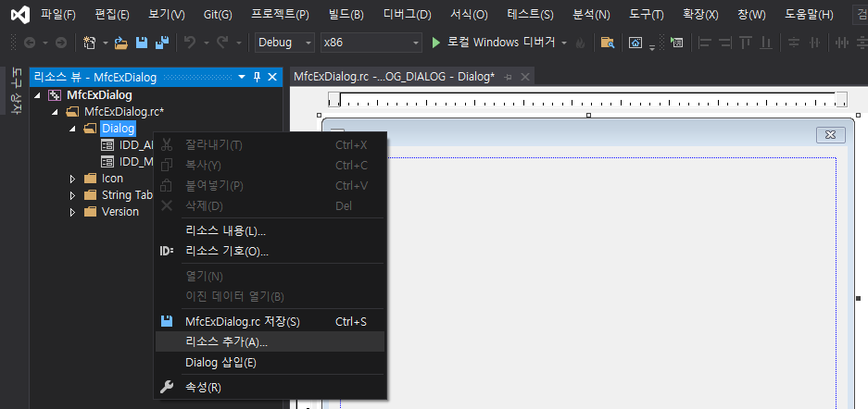868x409 pixels.
Task: Choose 리소스 내용(L)... from context menu
Action: point(270,230)
